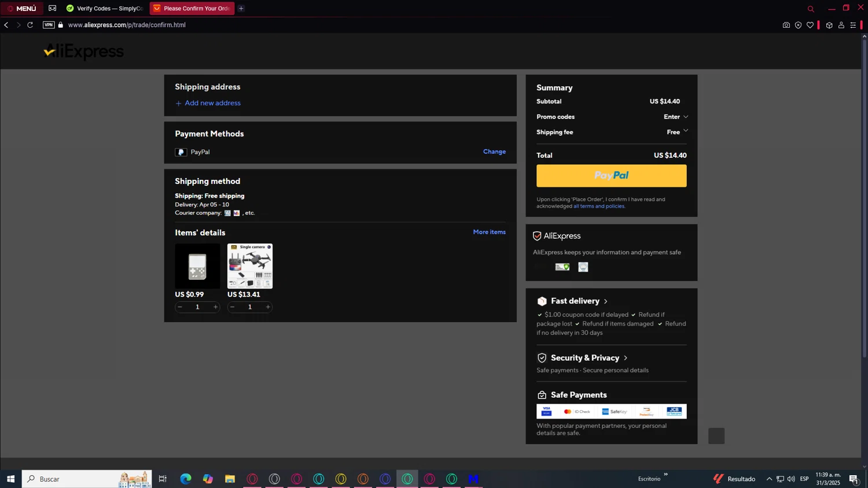This screenshot has width=868, height=488.
Task: Click the dark floating square button
Action: click(x=716, y=436)
